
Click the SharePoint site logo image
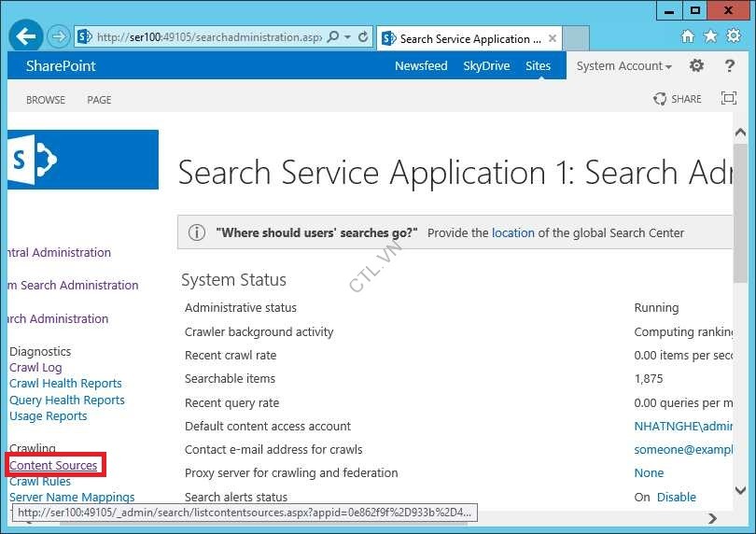83,160
